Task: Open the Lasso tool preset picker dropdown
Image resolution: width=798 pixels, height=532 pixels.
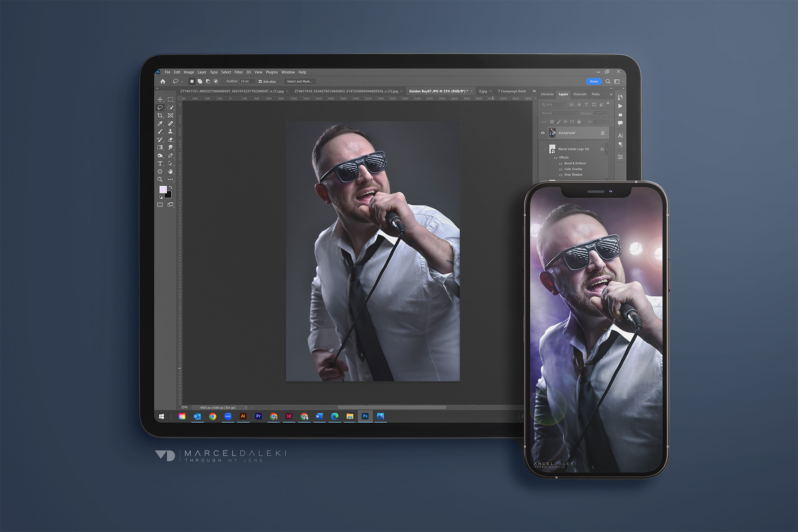Action: tap(182, 82)
